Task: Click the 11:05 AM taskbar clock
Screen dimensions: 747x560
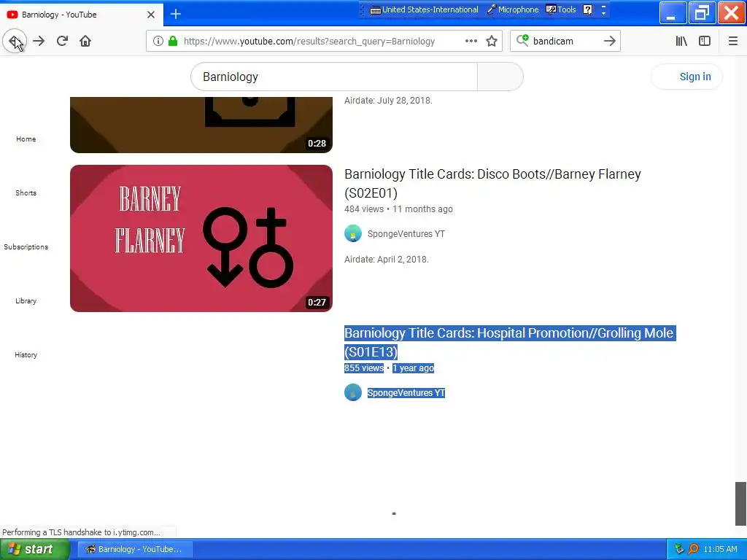Action: pyautogui.click(x=720, y=549)
